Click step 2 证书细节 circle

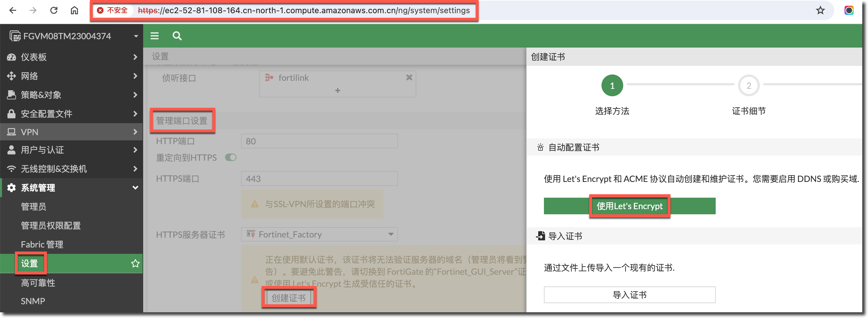click(748, 86)
